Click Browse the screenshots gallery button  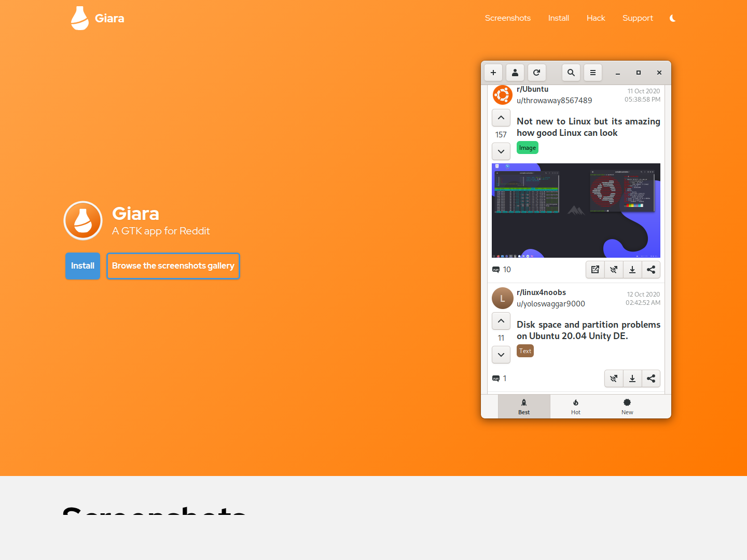click(173, 266)
